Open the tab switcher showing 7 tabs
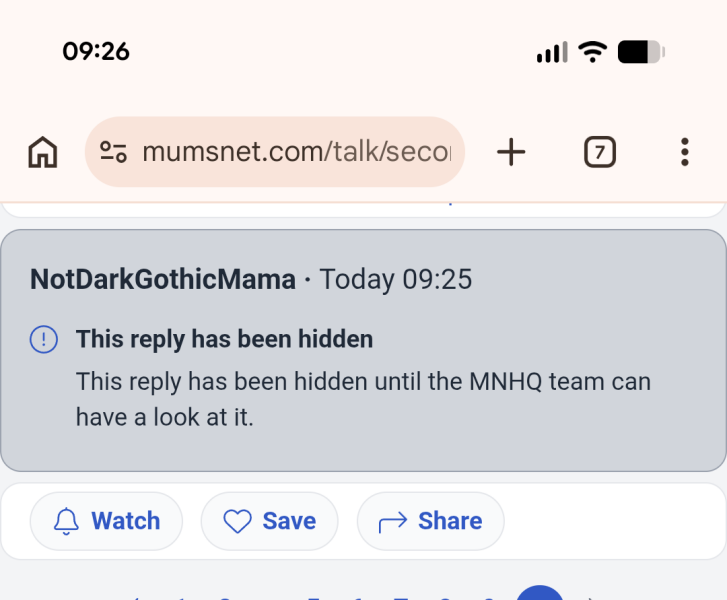Viewport: 727px width, 600px height. click(599, 152)
